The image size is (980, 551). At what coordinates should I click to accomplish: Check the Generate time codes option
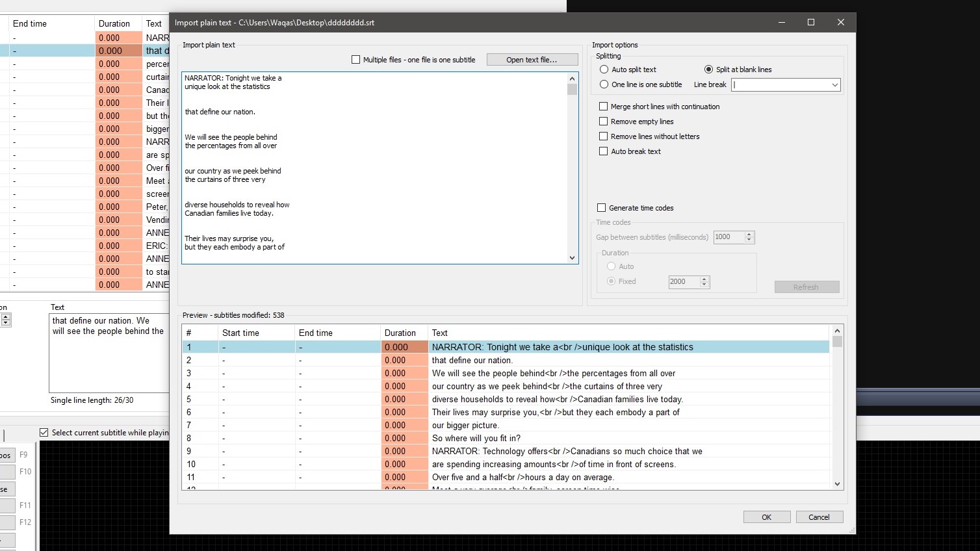(601, 207)
